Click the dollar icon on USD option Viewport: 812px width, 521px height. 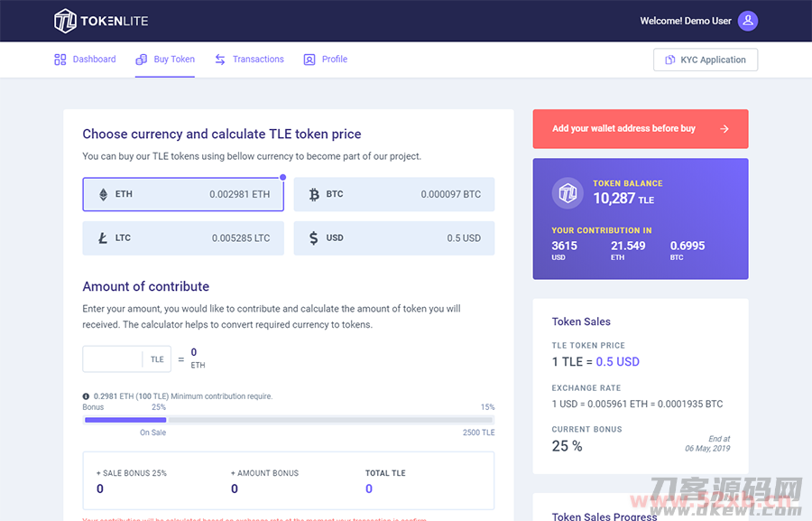[x=315, y=237]
